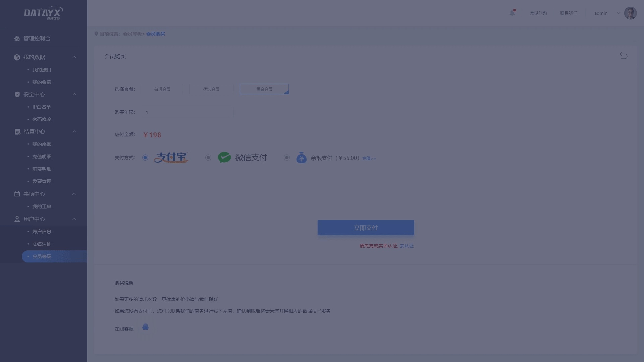Click the 购买年限 input field
This screenshot has width=644, height=362.
[x=187, y=112]
